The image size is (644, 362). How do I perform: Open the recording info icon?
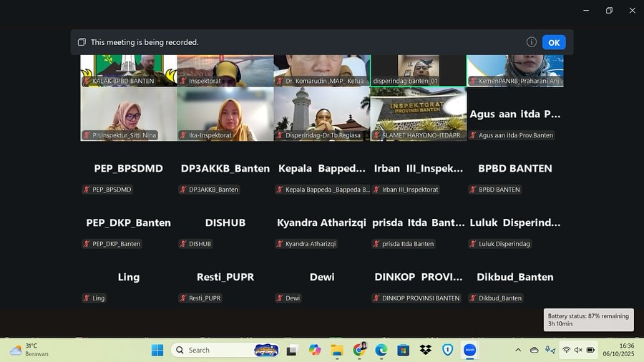click(x=532, y=42)
